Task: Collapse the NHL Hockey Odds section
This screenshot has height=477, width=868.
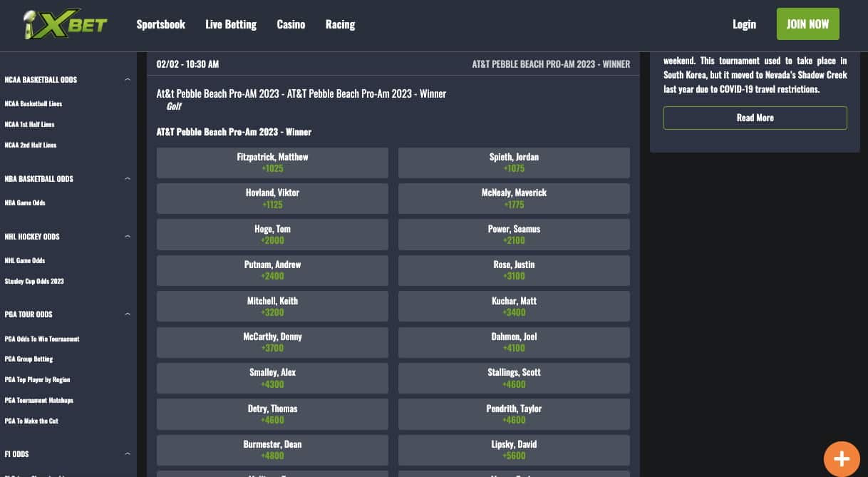Action: [128, 237]
